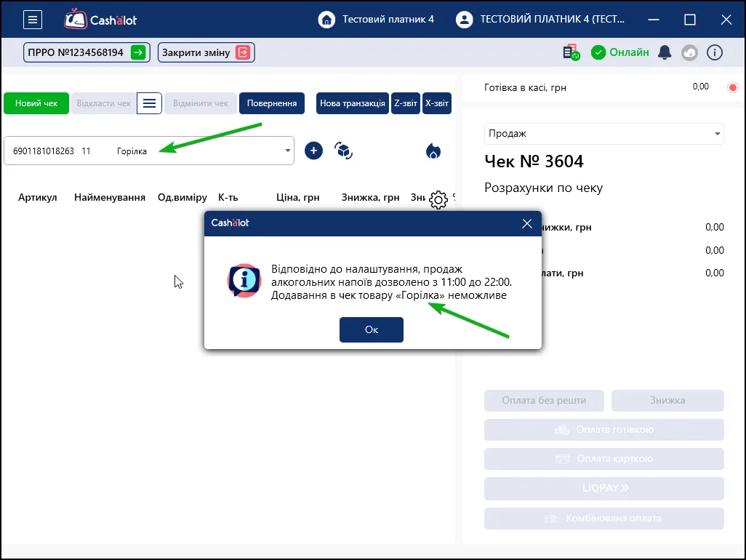Expand the Продаж operation type dropdown
This screenshot has width=746, height=560.
pyautogui.click(x=717, y=134)
